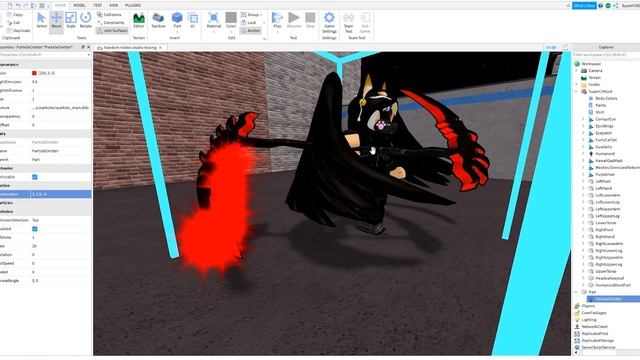Select ReplicatedStorage in Explorer

pos(598,340)
